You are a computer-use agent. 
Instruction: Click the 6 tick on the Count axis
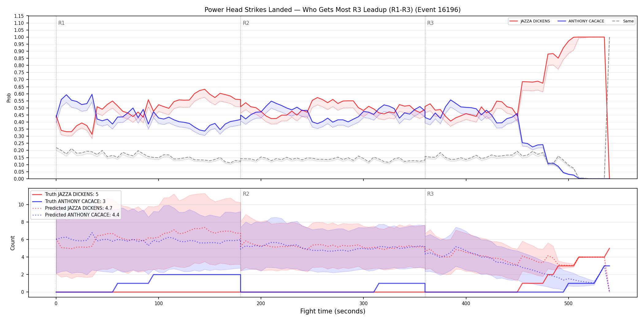click(x=22, y=240)
